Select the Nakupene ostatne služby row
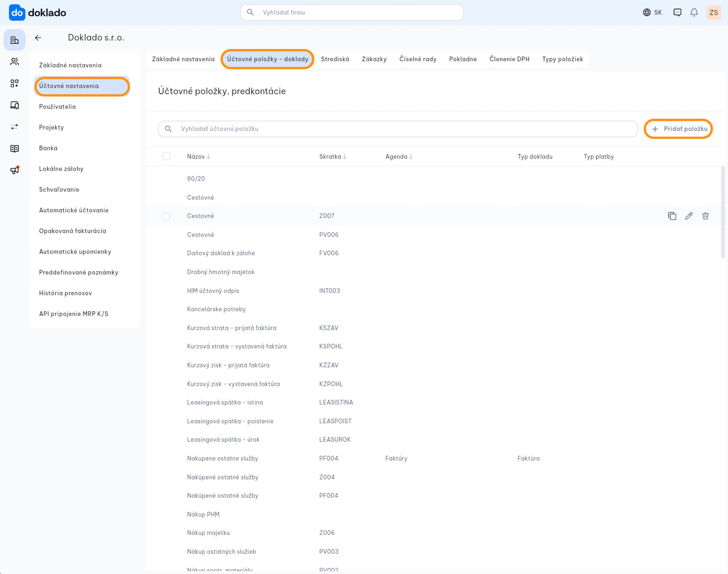 433,458
